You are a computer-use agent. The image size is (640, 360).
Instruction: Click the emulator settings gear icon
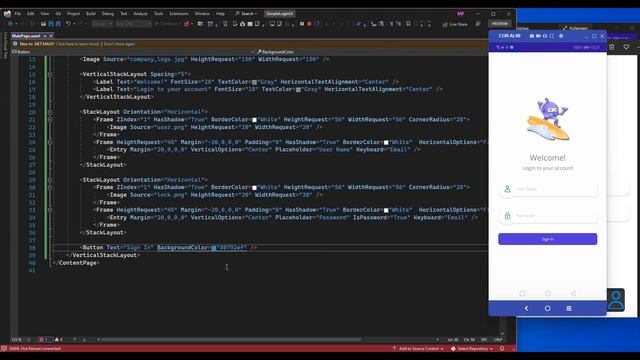coord(561,36)
